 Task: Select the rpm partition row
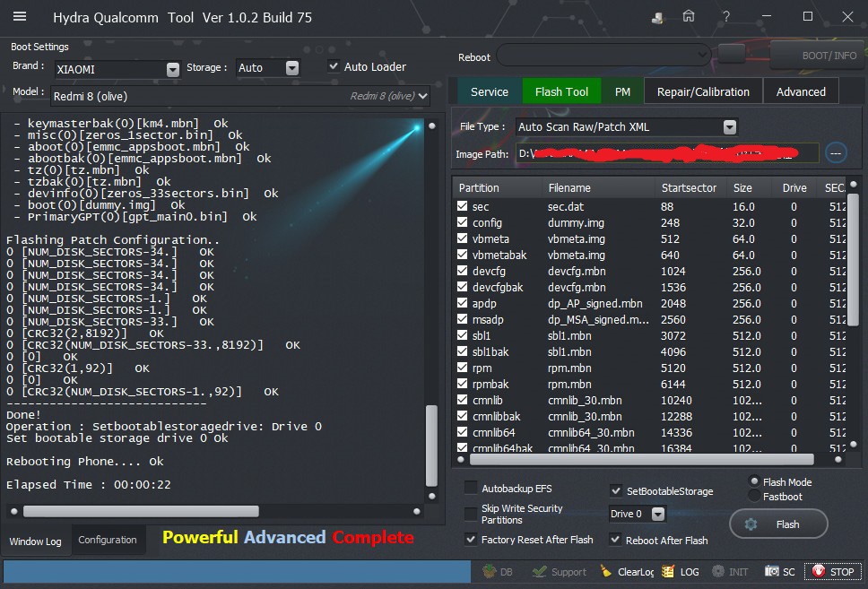tap(649, 368)
